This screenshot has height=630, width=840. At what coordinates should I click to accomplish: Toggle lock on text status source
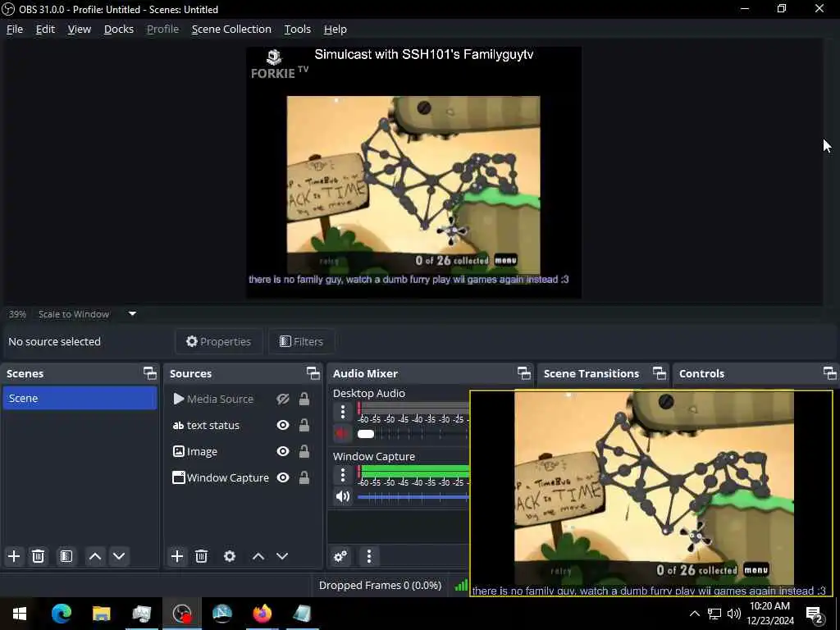(304, 426)
